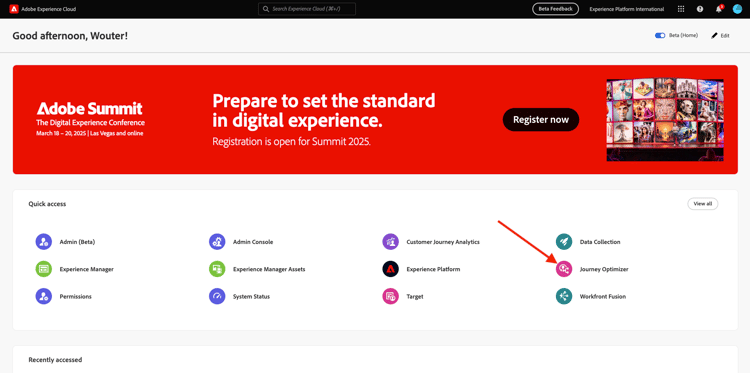The image size is (750, 373).
Task: Click 'Prepare to set the standard' headline
Action: tap(324, 101)
